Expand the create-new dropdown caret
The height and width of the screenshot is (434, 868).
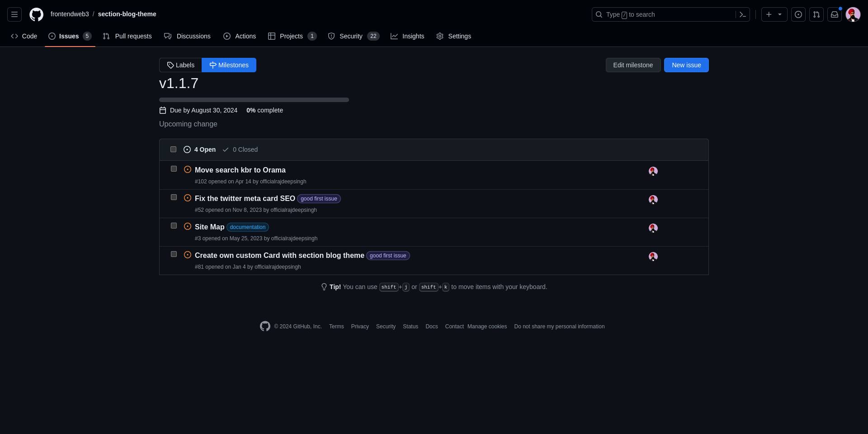tap(780, 14)
